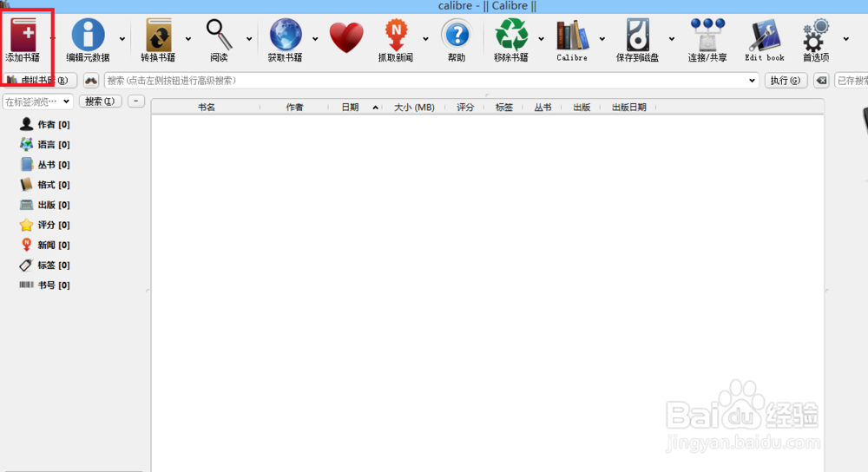Expand the 保存到磁盘 dropdown arrow

coord(671,39)
